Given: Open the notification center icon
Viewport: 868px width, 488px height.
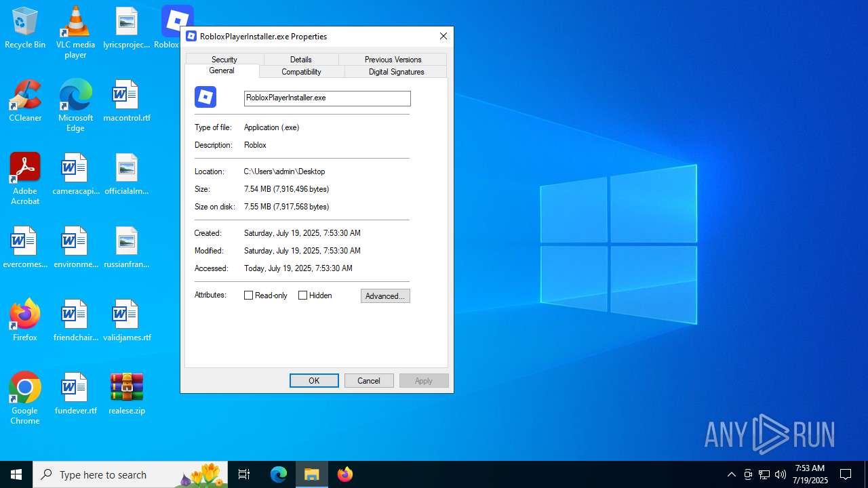Looking at the screenshot, I should pyautogui.click(x=846, y=474).
